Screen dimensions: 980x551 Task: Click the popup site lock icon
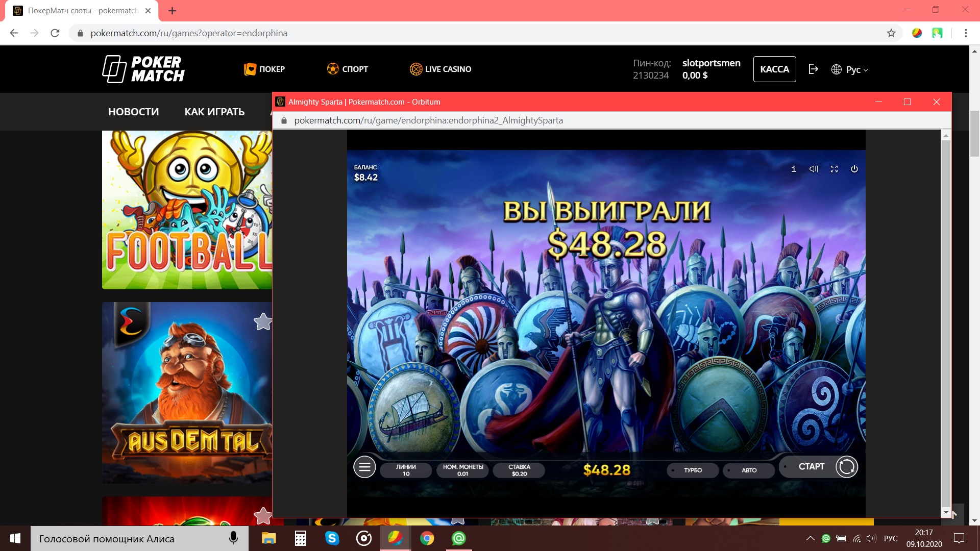284,120
